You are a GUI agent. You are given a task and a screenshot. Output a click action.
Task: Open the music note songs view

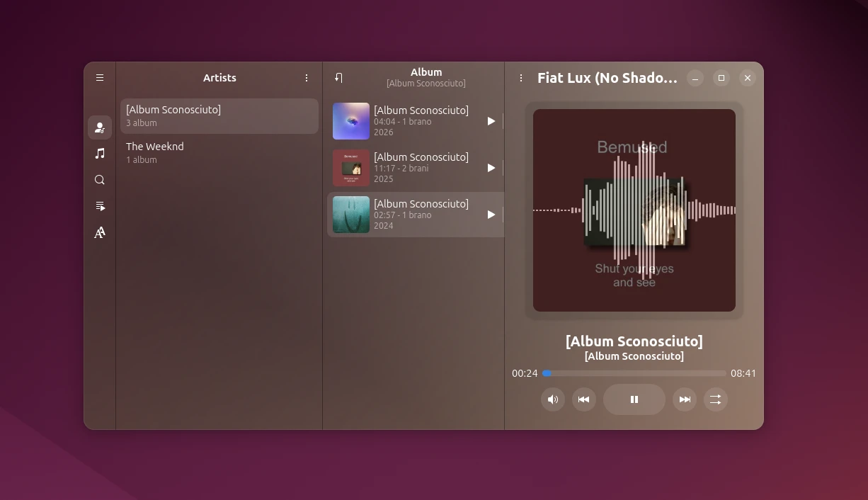[x=100, y=154]
